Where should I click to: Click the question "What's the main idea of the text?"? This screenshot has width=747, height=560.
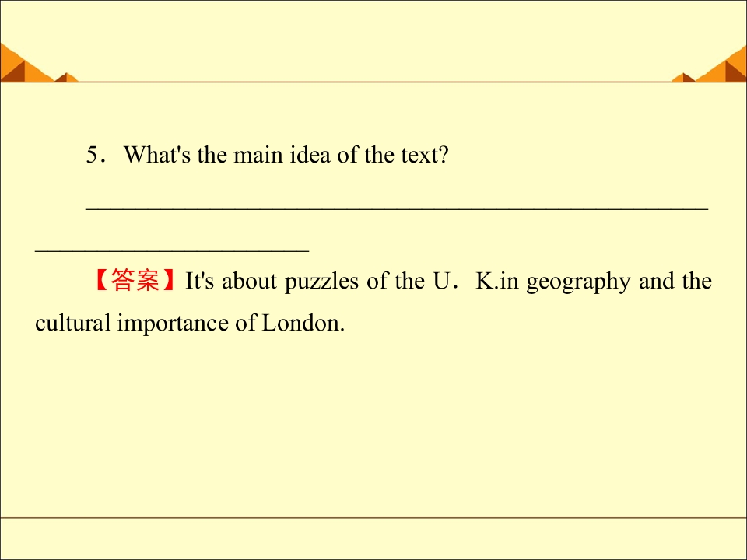click(x=286, y=155)
